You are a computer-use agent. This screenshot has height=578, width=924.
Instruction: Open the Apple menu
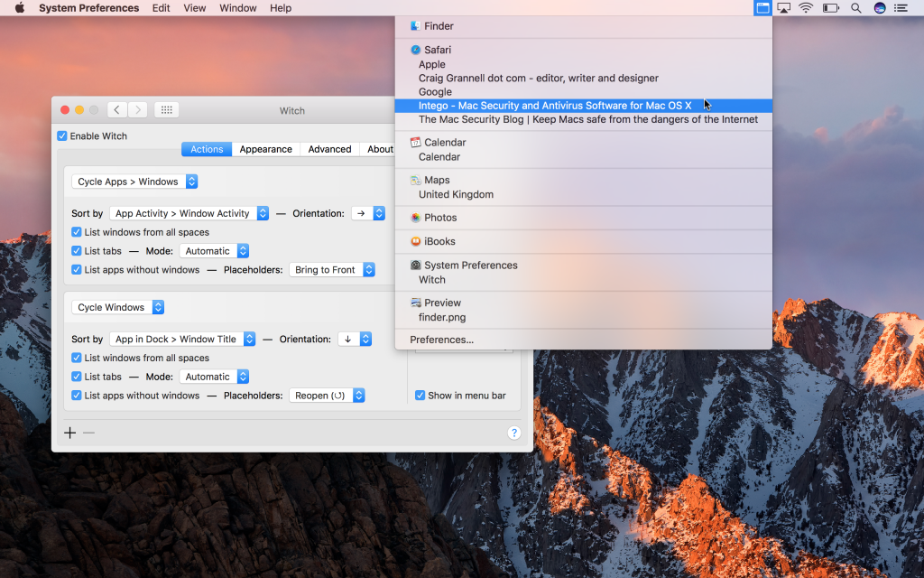[20, 7]
